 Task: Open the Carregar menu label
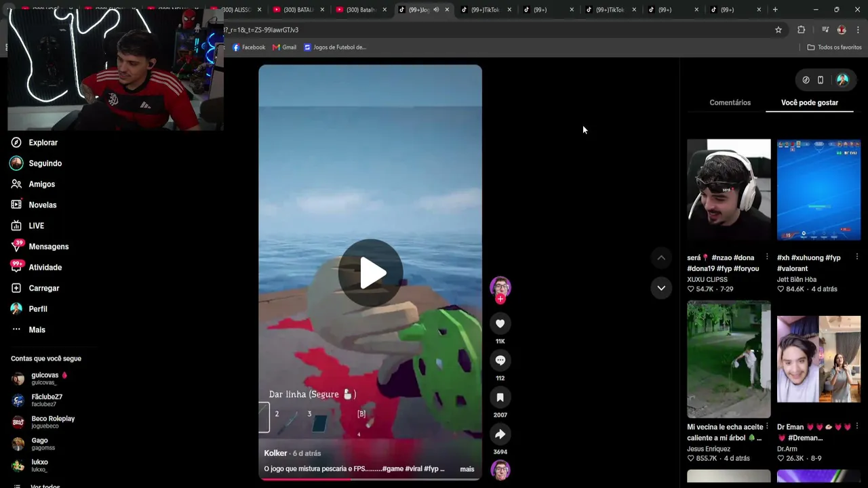(x=44, y=288)
